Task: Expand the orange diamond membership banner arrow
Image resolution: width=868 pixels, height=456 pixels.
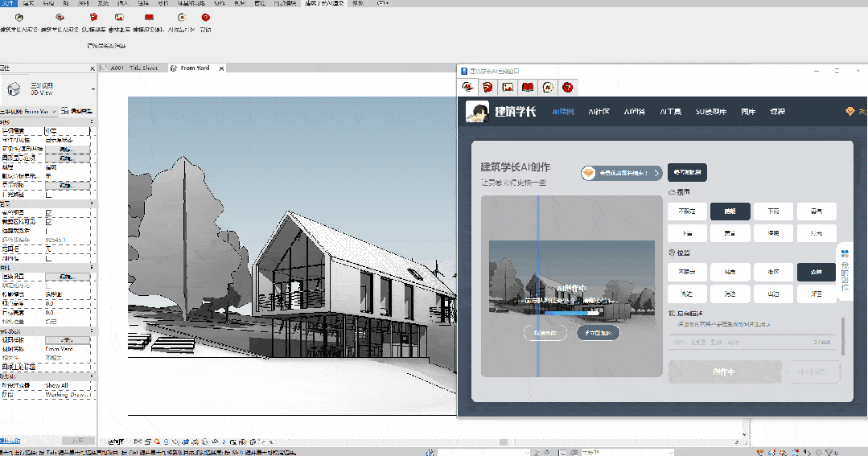Action: tap(657, 173)
